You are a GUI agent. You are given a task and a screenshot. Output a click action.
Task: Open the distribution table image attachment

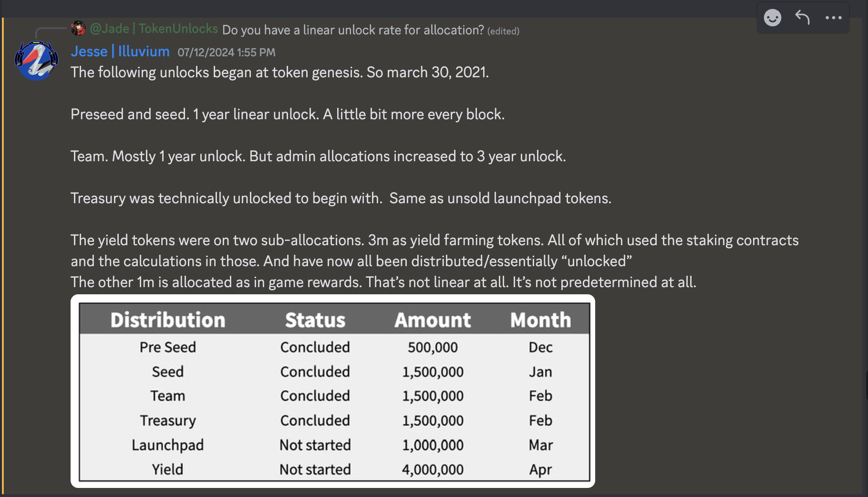click(x=333, y=391)
